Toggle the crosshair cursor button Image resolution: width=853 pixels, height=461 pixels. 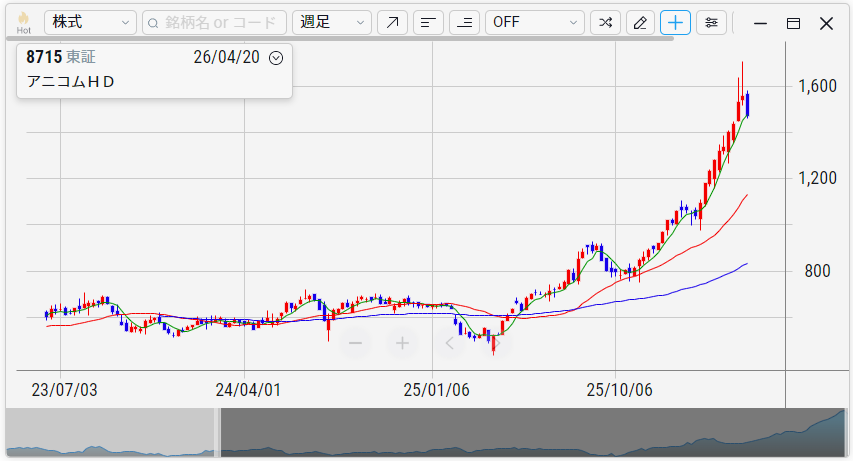(675, 22)
